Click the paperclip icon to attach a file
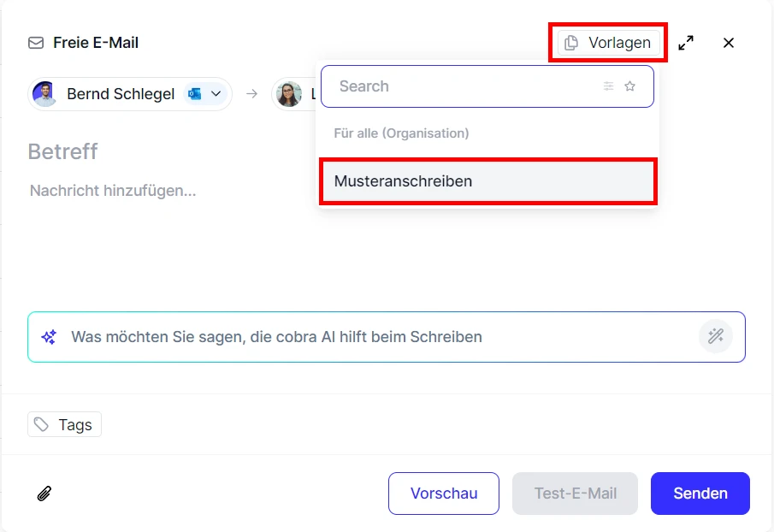This screenshot has width=774, height=532. 45,494
